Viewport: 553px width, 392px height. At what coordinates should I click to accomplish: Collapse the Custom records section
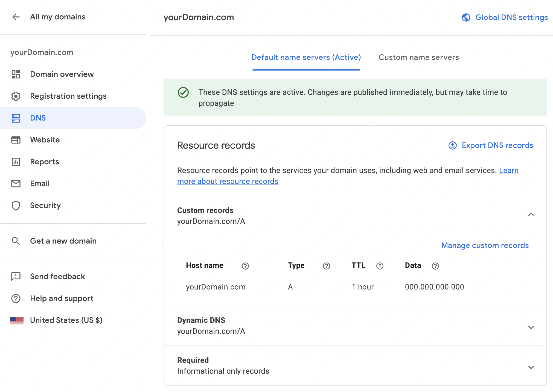(531, 215)
